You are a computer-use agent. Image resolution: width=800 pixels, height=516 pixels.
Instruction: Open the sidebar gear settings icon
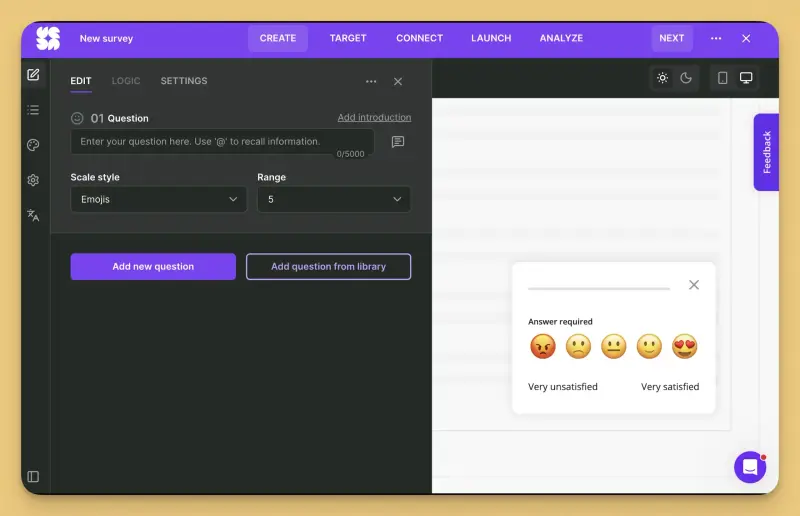(x=33, y=180)
